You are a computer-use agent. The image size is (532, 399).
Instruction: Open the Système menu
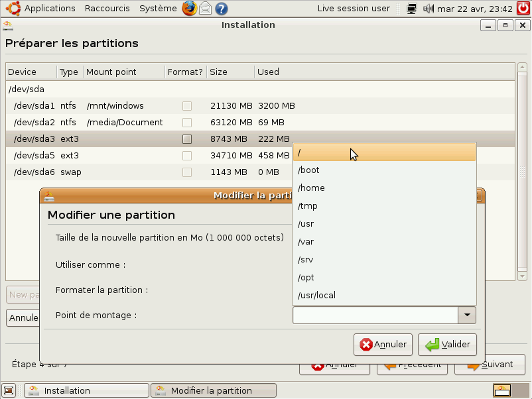158,8
